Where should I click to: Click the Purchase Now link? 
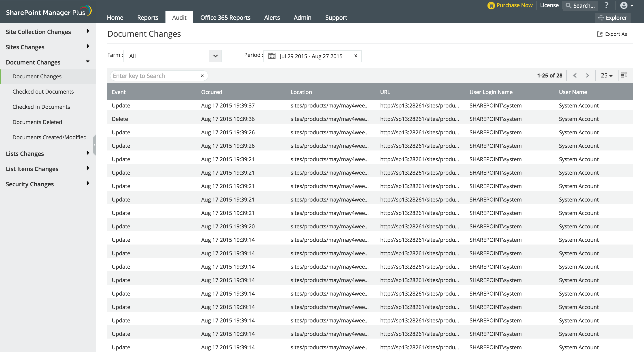514,5
